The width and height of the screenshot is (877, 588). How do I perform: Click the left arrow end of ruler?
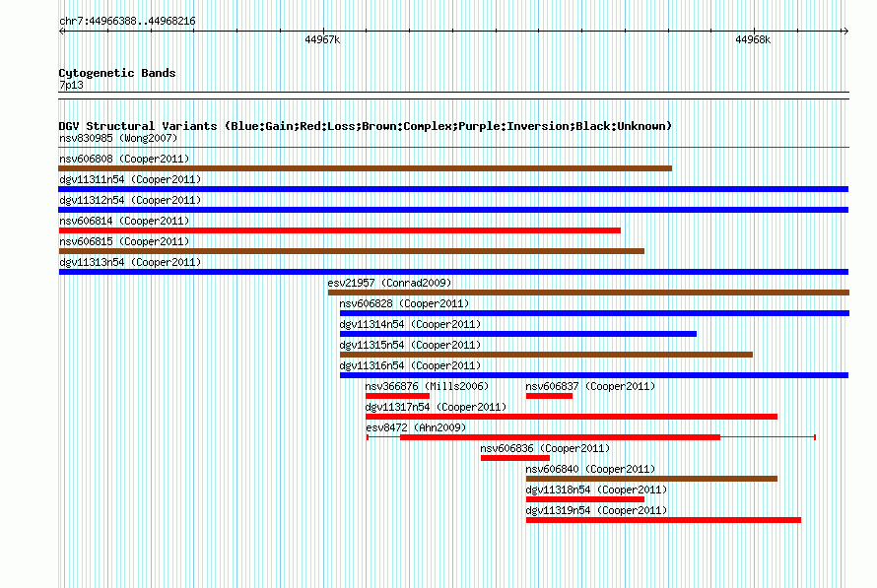62,32
